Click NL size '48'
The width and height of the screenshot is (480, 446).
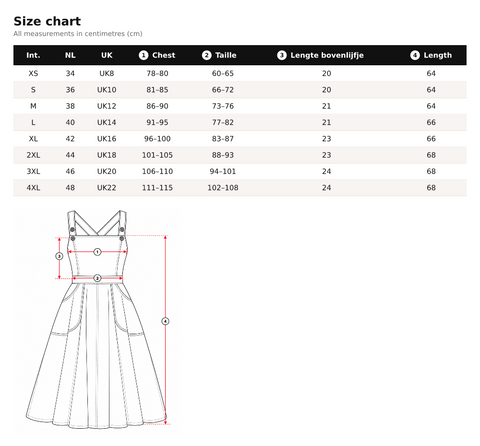pyautogui.click(x=70, y=188)
